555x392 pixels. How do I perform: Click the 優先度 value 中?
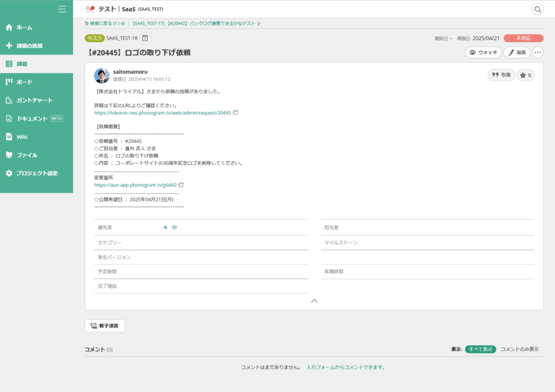point(174,227)
